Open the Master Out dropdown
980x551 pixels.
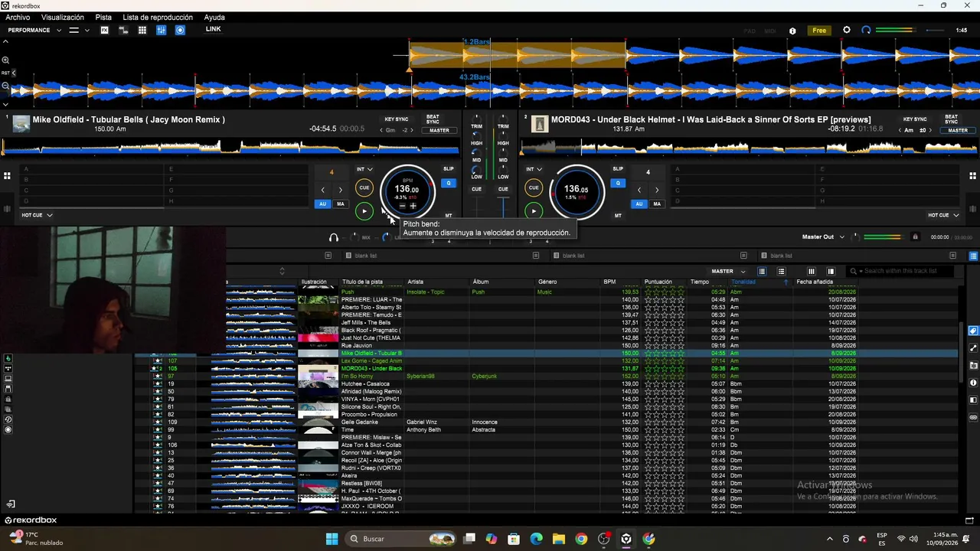(x=823, y=237)
